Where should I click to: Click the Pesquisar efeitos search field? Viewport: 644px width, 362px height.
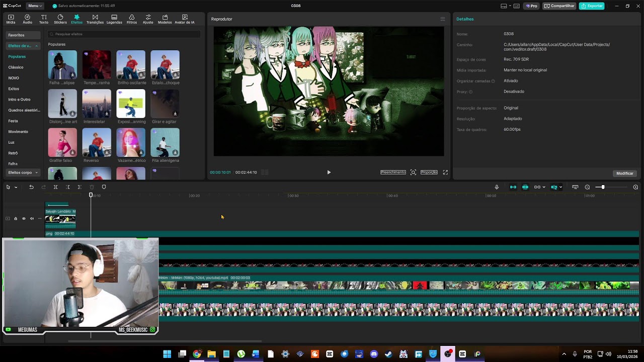[x=124, y=34]
